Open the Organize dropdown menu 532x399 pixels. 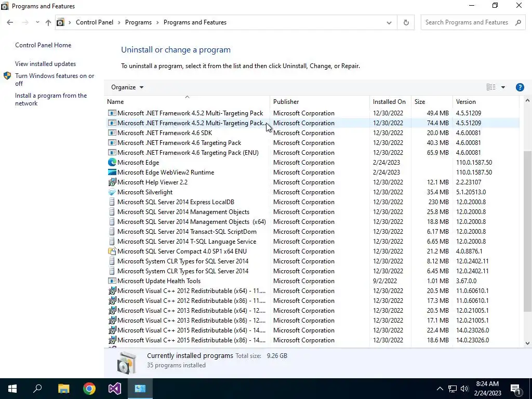pos(127,87)
